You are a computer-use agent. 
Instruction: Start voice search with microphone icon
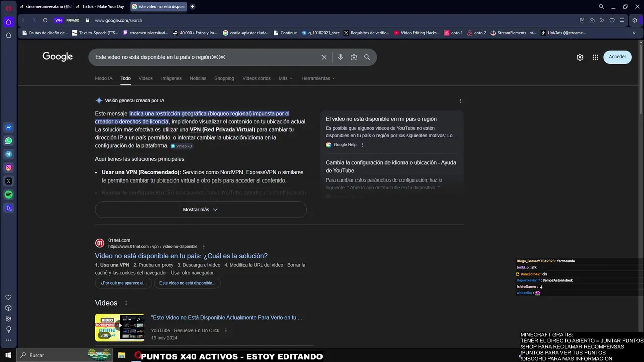[340, 57]
